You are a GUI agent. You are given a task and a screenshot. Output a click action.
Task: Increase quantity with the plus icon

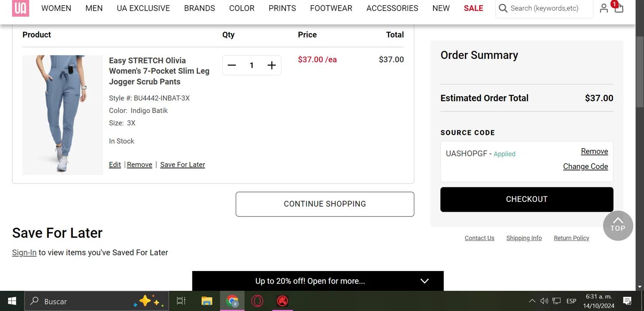(x=271, y=65)
